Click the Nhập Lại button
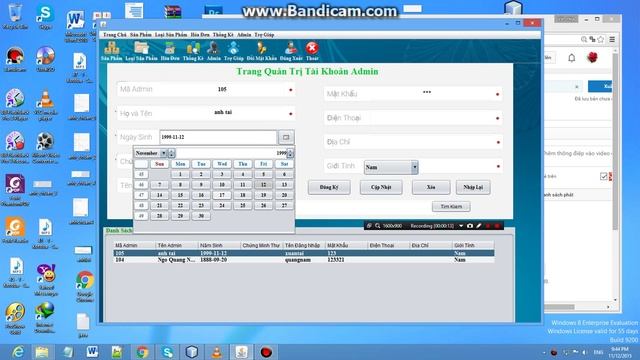 473,187
